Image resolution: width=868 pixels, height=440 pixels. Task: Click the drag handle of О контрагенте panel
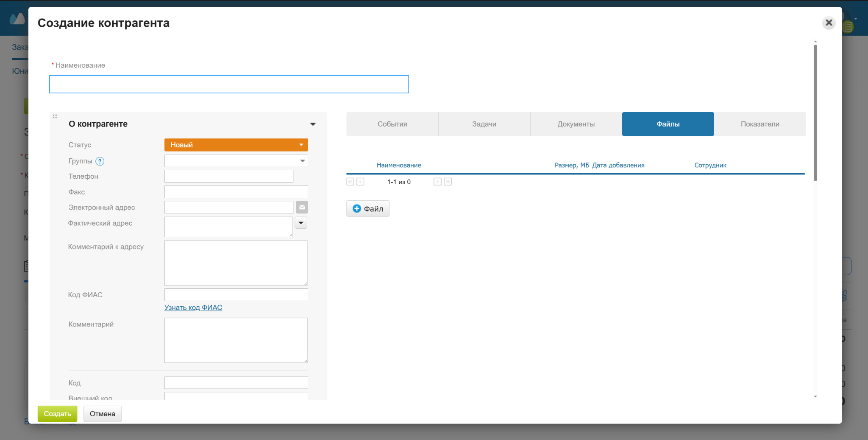[x=55, y=116]
